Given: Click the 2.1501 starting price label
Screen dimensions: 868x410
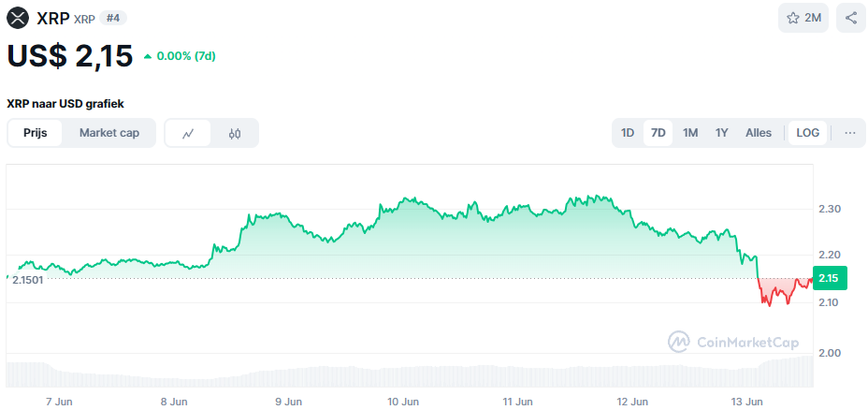Looking at the screenshot, I should point(28,279).
